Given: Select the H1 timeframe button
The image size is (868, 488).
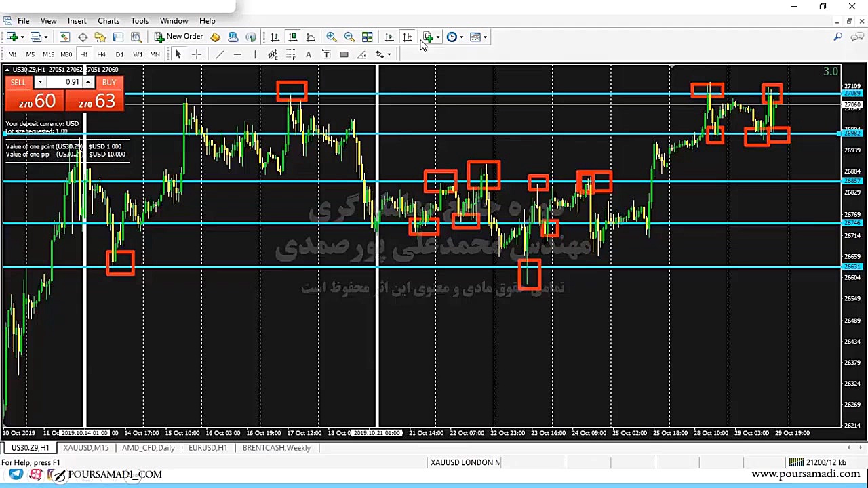Looking at the screenshot, I should click(83, 54).
